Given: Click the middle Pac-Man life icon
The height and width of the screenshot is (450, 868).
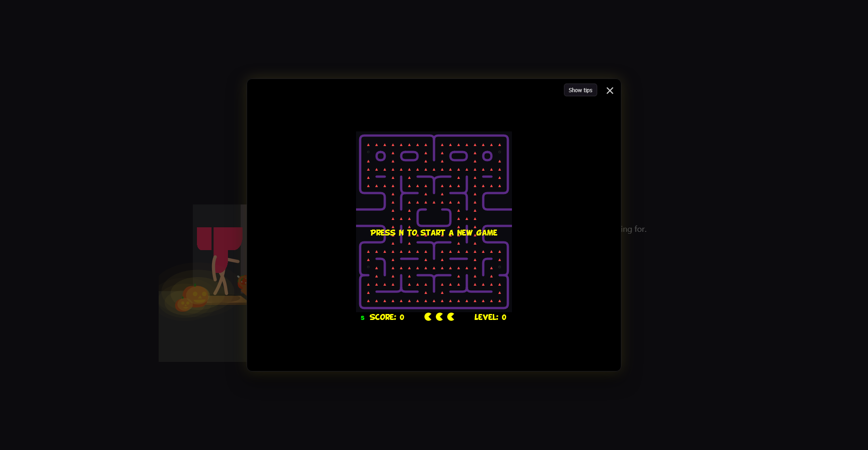Looking at the screenshot, I should [x=439, y=317].
